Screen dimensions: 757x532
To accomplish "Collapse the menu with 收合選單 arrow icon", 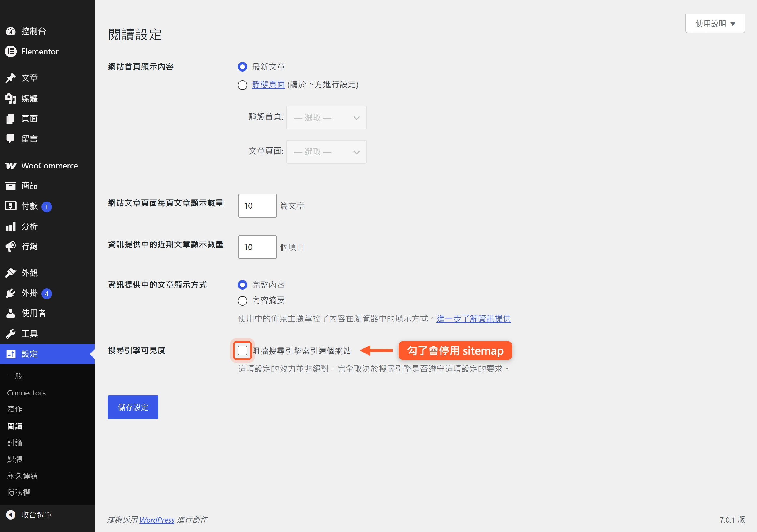I will coord(11,515).
